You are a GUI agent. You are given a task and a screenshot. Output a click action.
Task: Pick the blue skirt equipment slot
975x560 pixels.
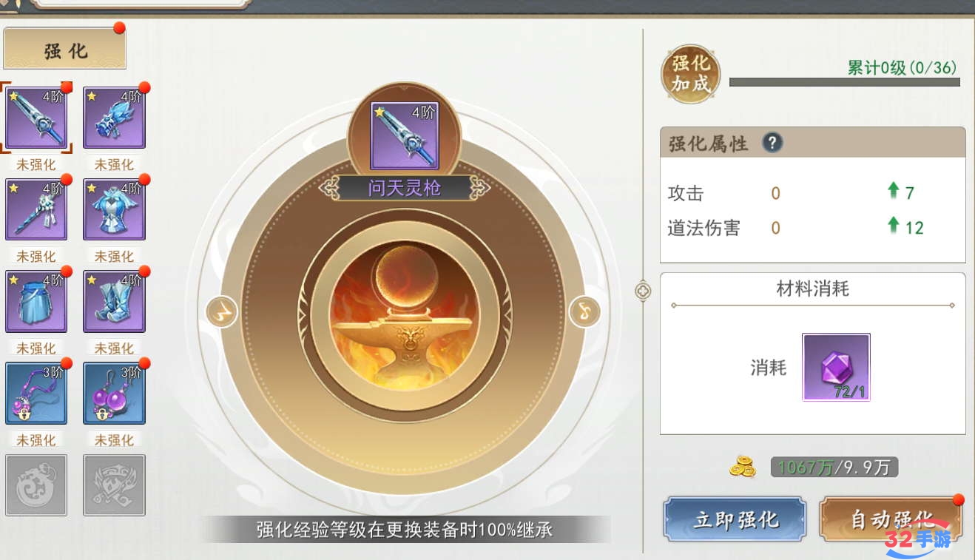36,301
